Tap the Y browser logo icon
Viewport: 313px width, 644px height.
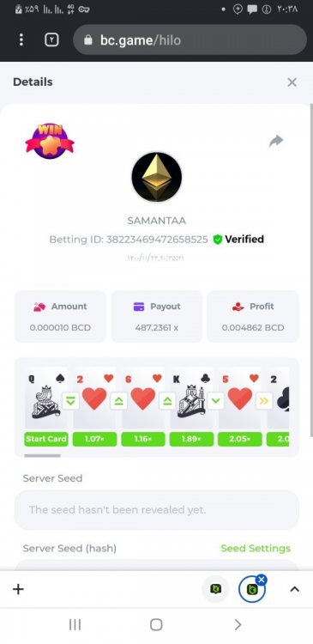(x=51, y=39)
